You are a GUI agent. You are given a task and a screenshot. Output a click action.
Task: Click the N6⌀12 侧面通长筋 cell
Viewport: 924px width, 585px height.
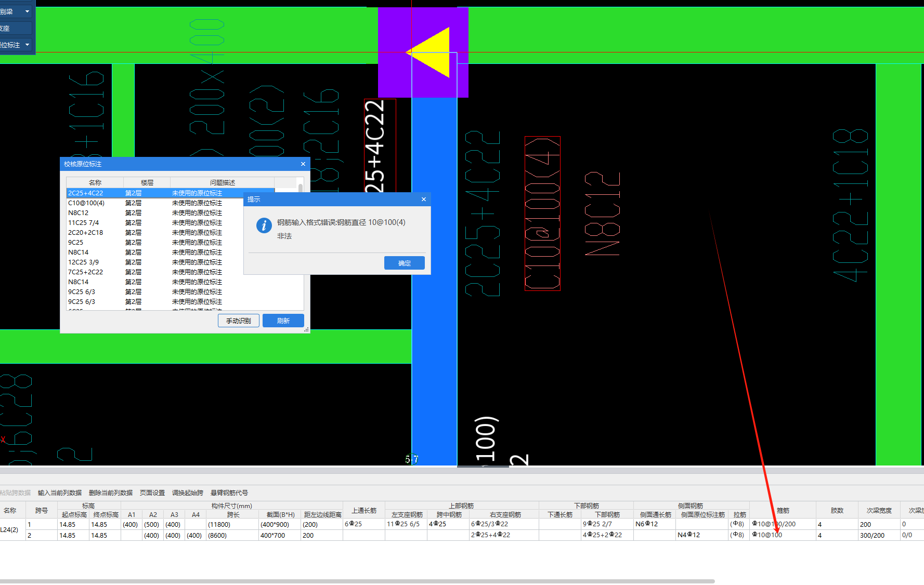coord(655,524)
